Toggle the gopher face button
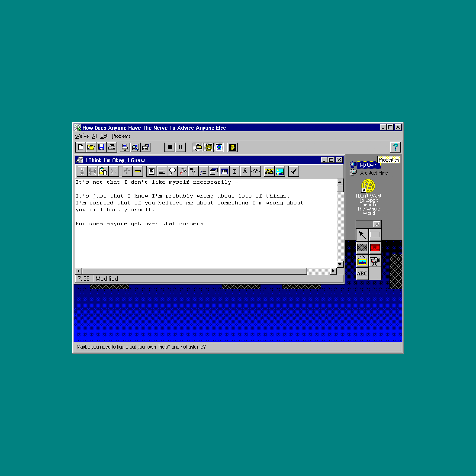 pyautogui.click(x=208, y=147)
